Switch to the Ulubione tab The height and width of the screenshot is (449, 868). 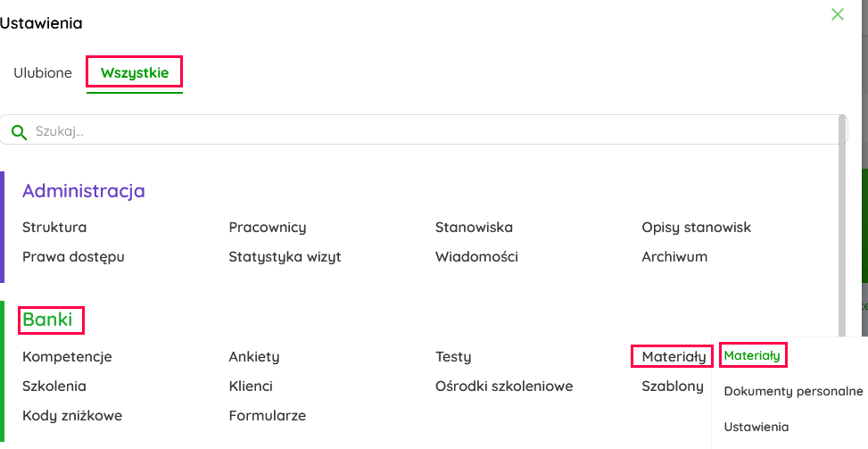pyautogui.click(x=43, y=73)
